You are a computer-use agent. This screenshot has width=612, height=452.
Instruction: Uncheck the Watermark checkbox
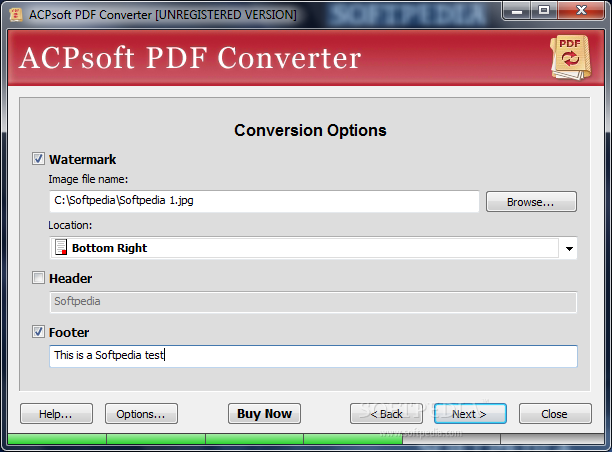38,159
